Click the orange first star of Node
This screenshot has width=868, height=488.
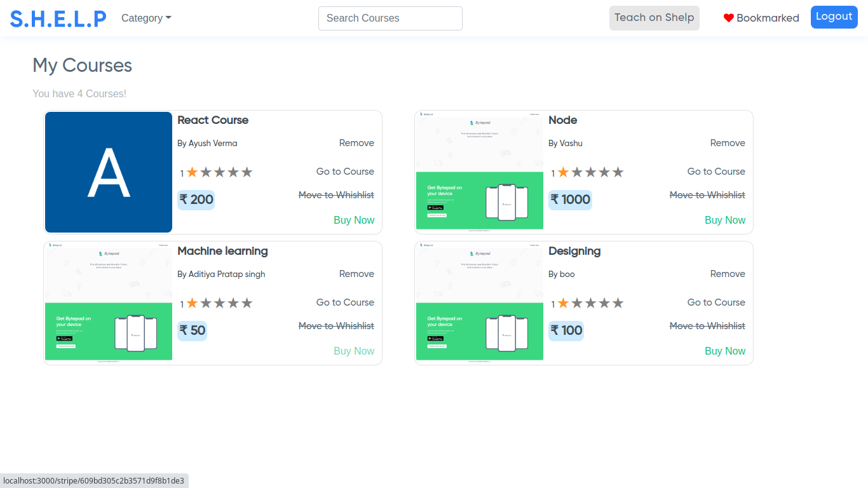pyautogui.click(x=563, y=172)
